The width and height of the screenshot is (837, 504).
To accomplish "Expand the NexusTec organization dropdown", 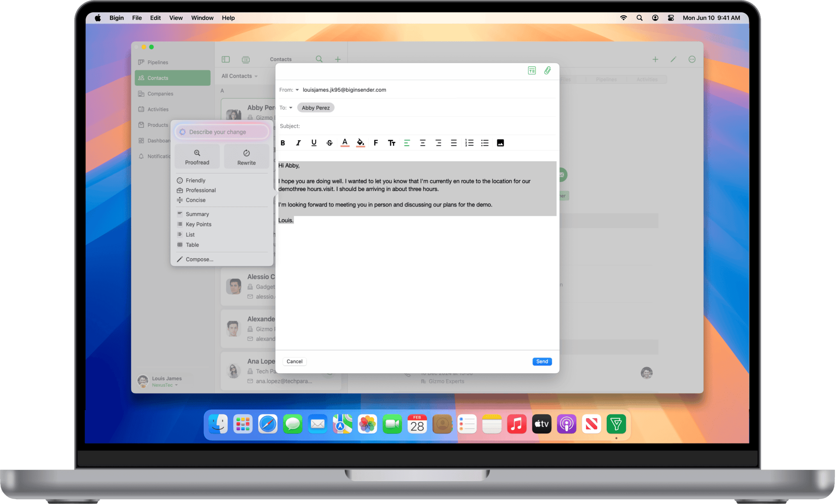I will click(x=165, y=385).
